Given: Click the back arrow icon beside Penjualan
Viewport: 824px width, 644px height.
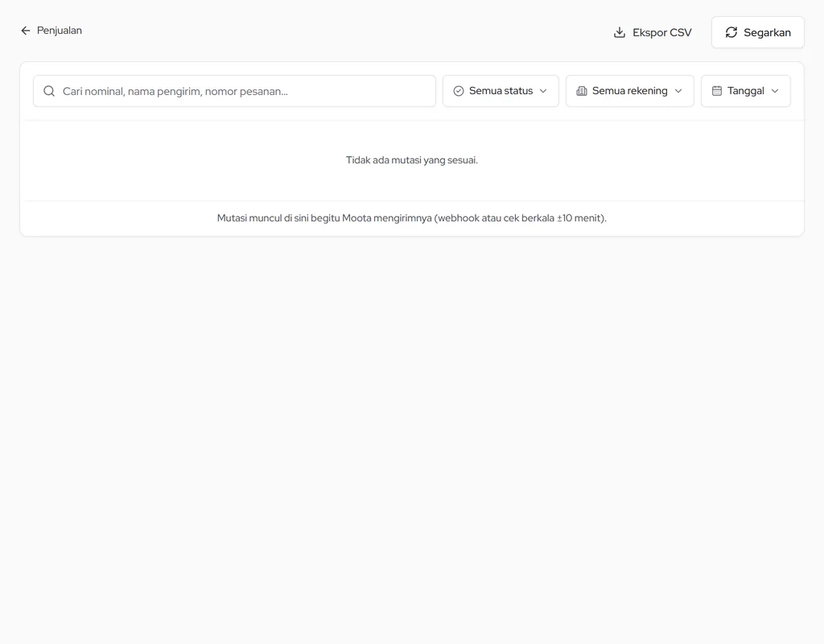Looking at the screenshot, I should click(25, 31).
